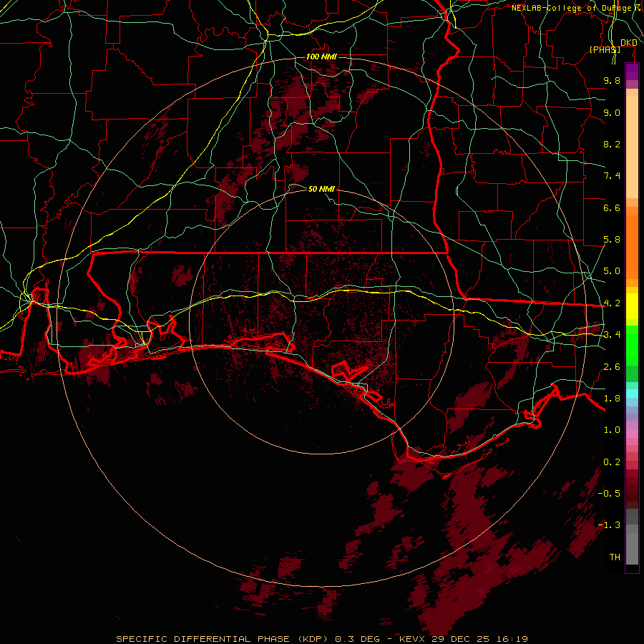The image size is (644, 644).
Task: Click the 4.2 legend value
Action: point(612,303)
